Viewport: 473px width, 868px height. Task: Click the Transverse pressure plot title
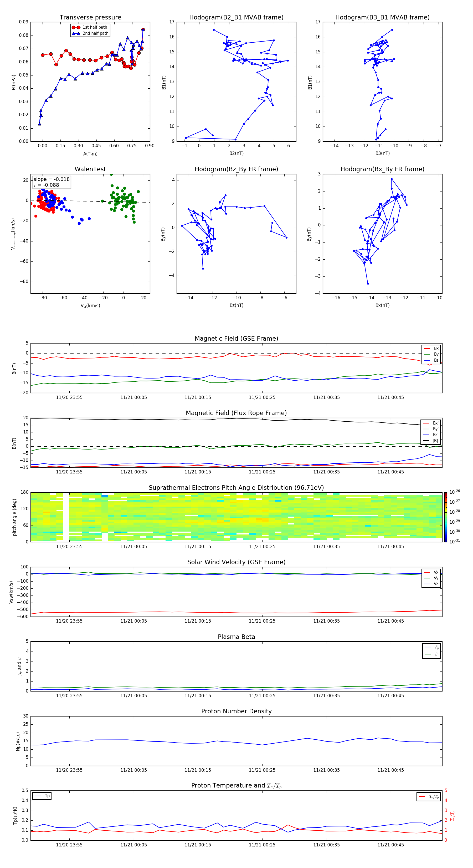point(90,18)
